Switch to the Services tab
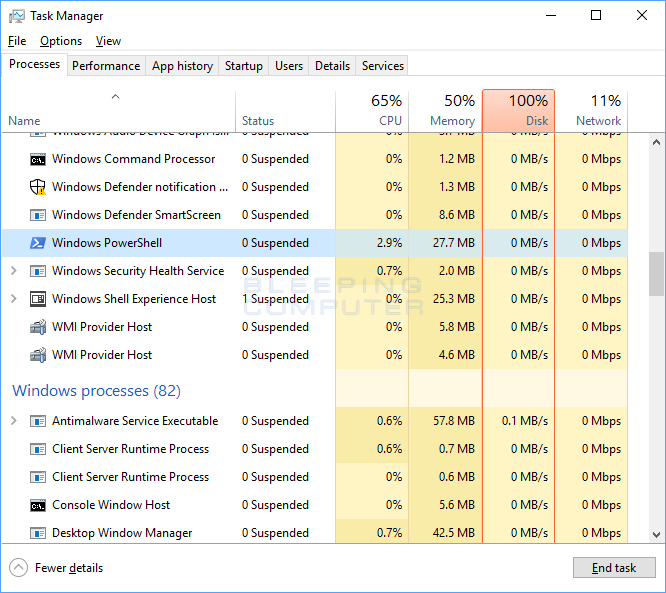Screen dimensions: 666x593 pos(382,66)
